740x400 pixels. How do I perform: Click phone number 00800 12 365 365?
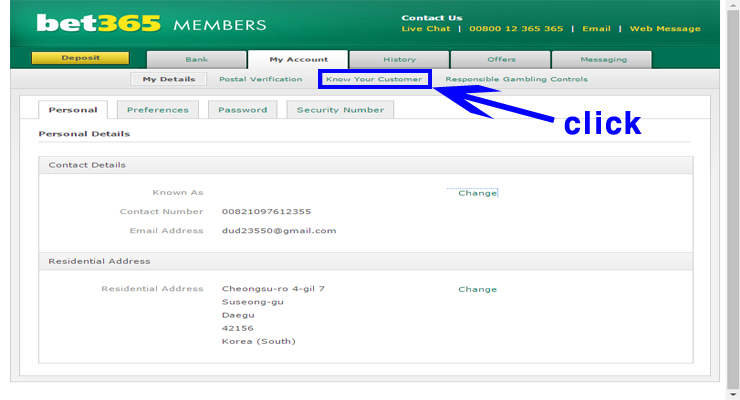point(516,29)
